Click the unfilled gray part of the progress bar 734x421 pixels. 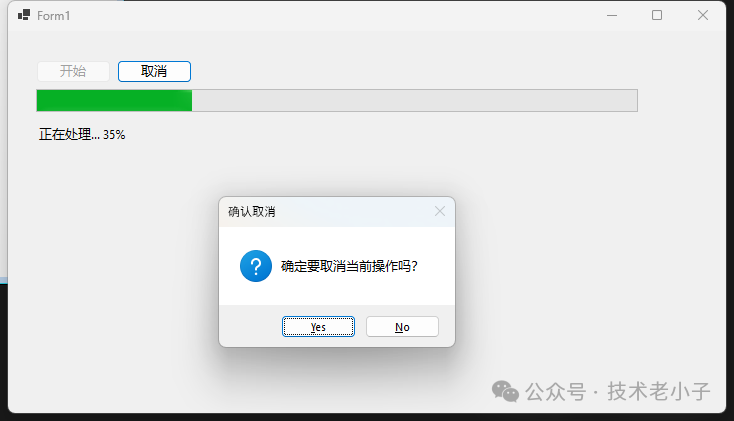click(x=415, y=101)
